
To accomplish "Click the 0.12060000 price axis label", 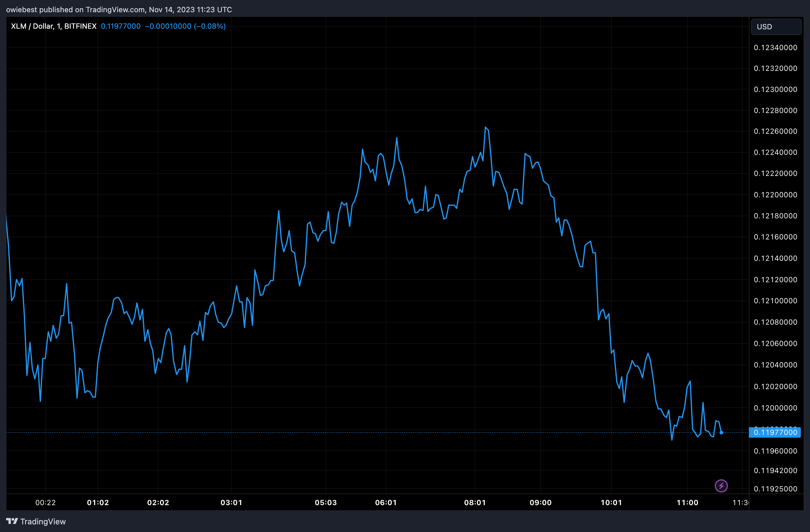I will click(x=776, y=344).
